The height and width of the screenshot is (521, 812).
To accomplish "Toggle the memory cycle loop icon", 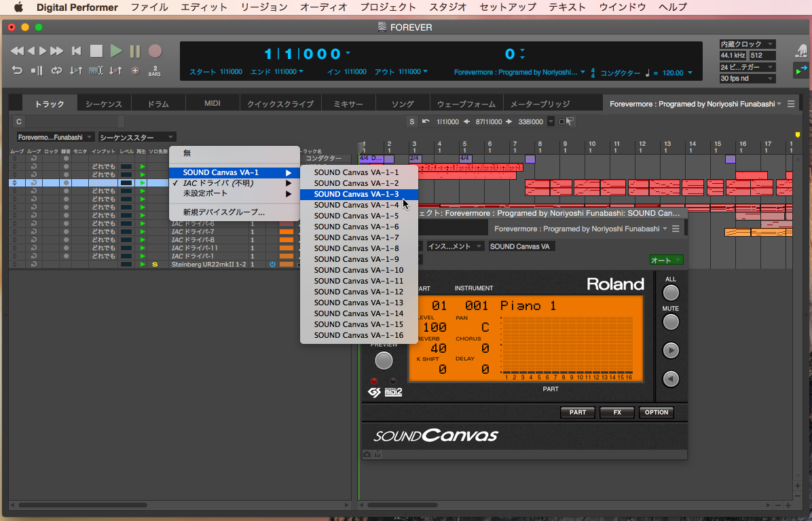I will point(56,71).
